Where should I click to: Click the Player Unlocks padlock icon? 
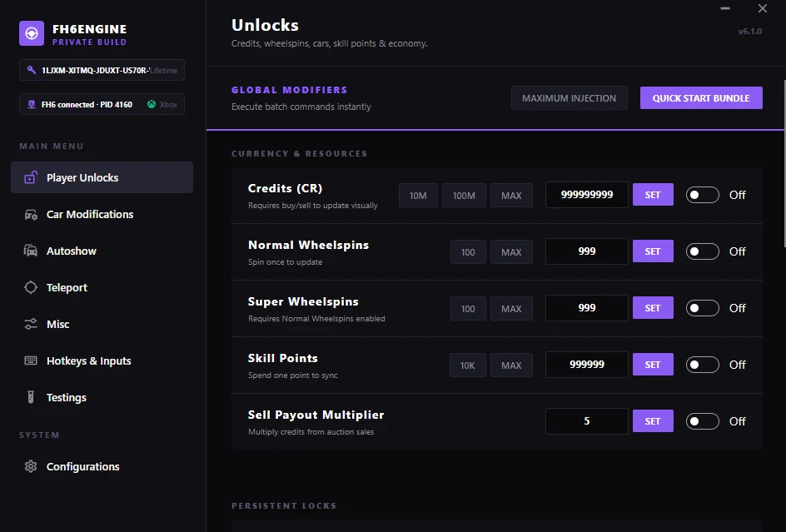pyautogui.click(x=31, y=177)
